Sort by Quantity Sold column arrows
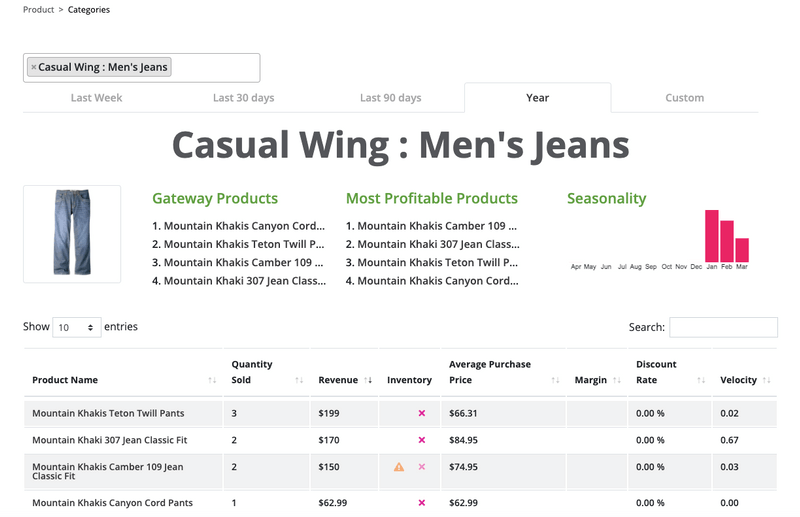Image resolution: width=800 pixels, height=517 pixels. pyautogui.click(x=300, y=380)
